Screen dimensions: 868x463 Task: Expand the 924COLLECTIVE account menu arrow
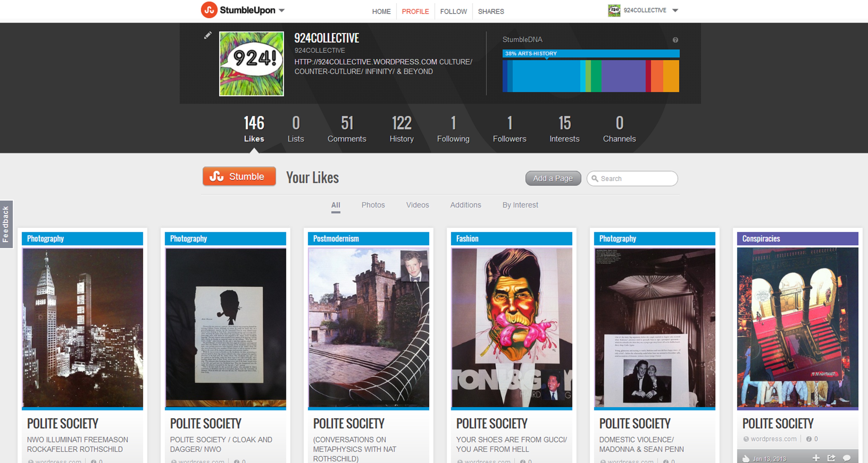pyautogui.click(x=675, y=10)
